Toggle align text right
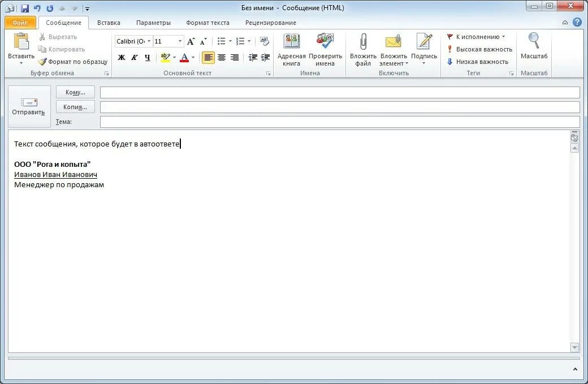Viewport: 588px width, 384px height. click(x=235, y=57)
